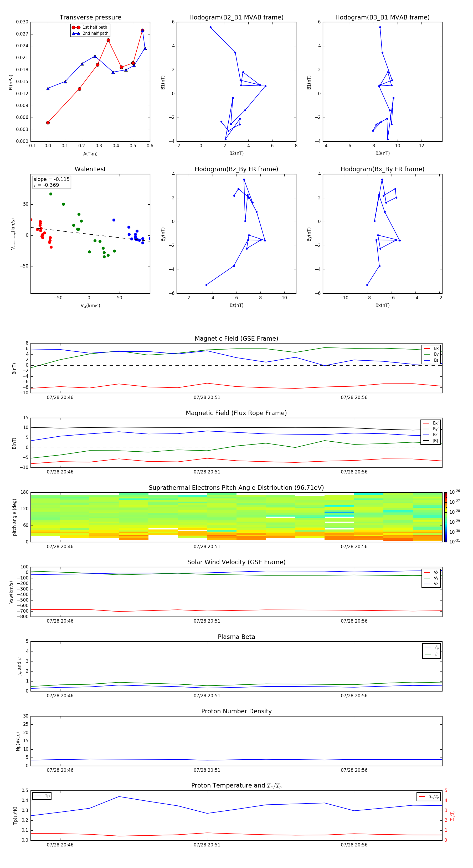
Task: Click the 'slope = -0.115' annotation
Action: [52, 179]
